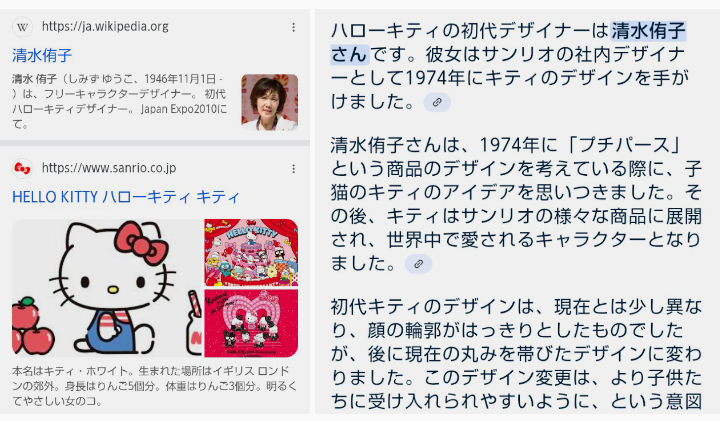
Task: Click paragraph starting 初代キティのデザインは
Action: click(x=516, y=354)
